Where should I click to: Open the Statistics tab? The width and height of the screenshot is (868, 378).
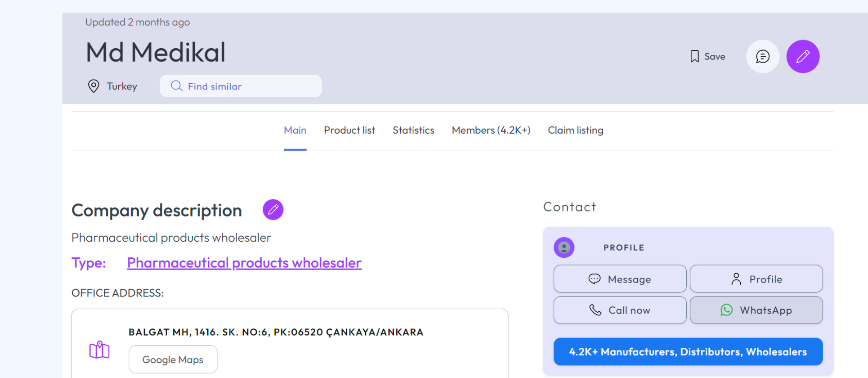[413, 130]
